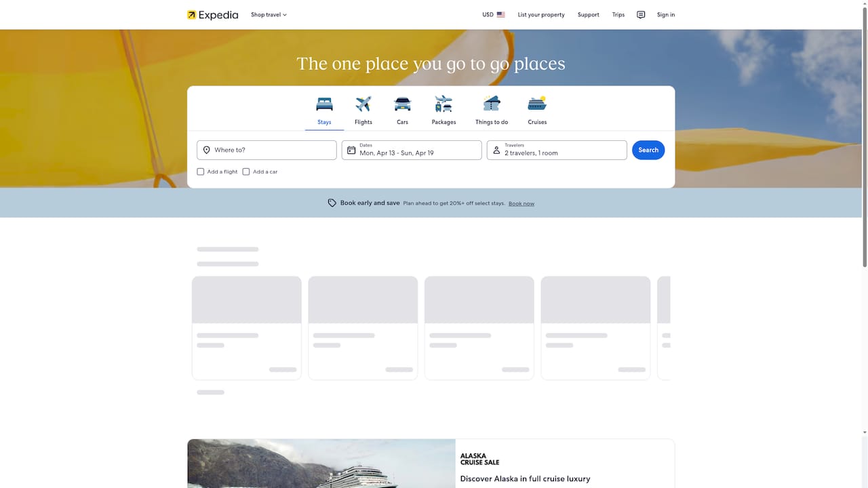Select the Stays bed icon

click(x=323, y=103)
